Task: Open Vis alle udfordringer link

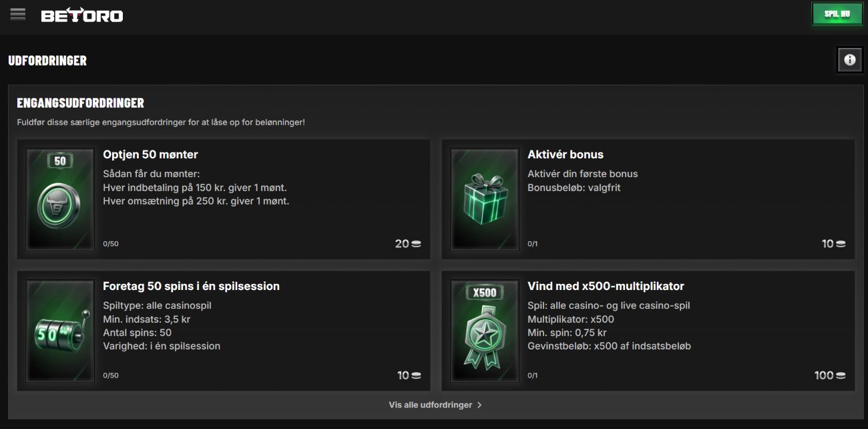Action: coord(430,405)
